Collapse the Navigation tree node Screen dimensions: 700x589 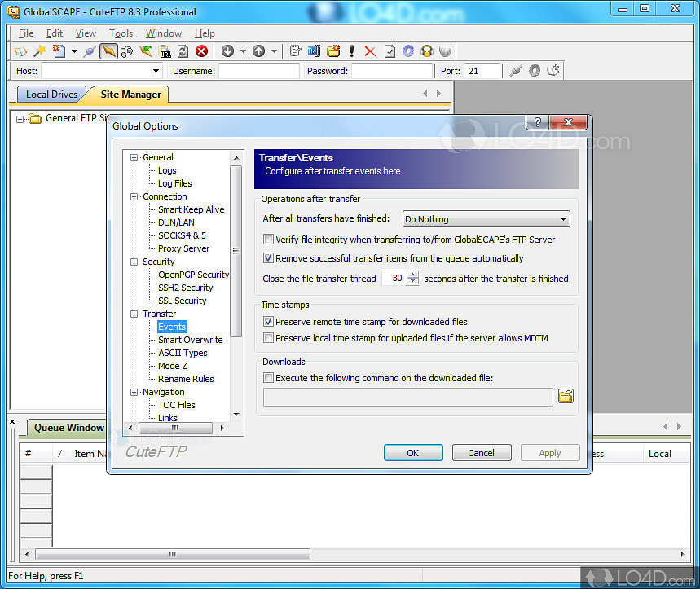point(134,392)
